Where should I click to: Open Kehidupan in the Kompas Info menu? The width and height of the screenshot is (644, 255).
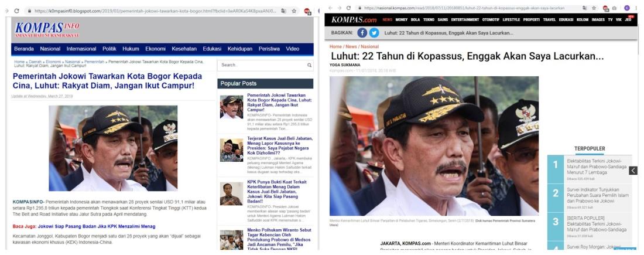pos(240,49)
